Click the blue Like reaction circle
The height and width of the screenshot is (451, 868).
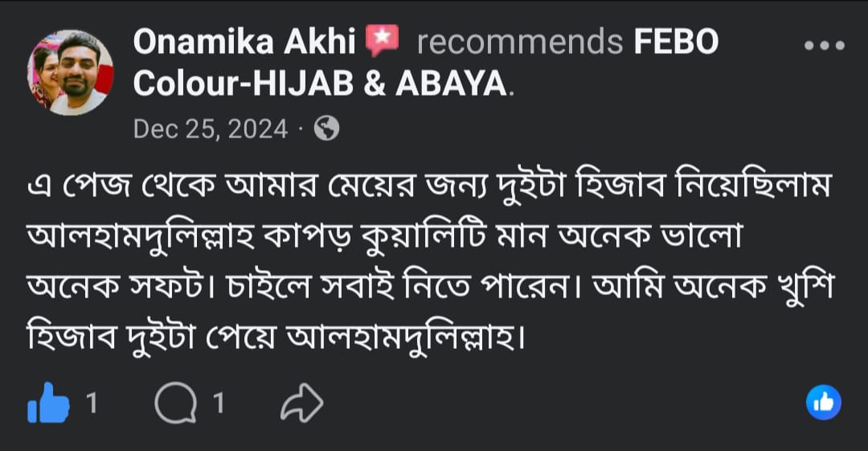click(x=823, y=403)
